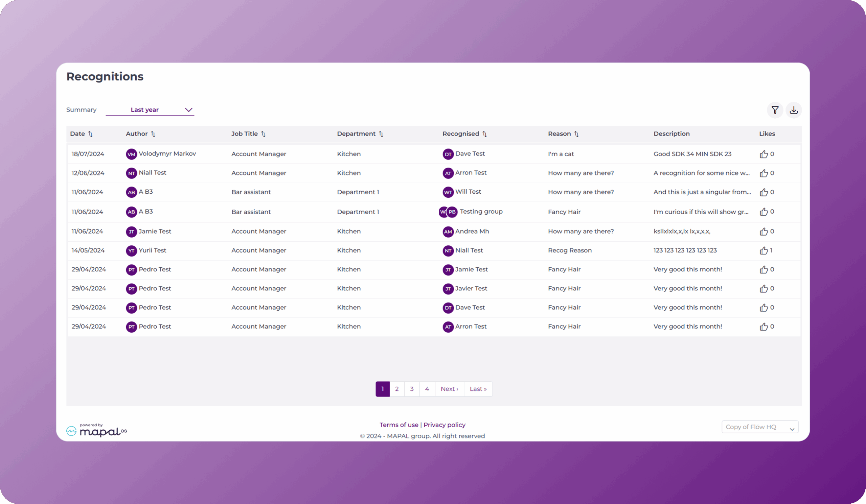
Task: Like the Andrea Mh recognition thumbs-up
Action: (764, 232)
